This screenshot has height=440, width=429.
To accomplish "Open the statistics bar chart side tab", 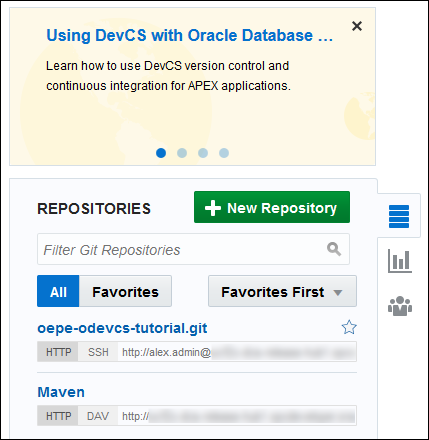I will 400,261.
